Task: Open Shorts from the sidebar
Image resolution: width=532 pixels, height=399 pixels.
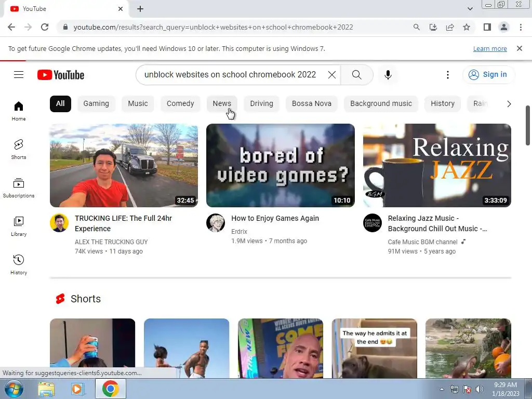Action: click(19, 149)
